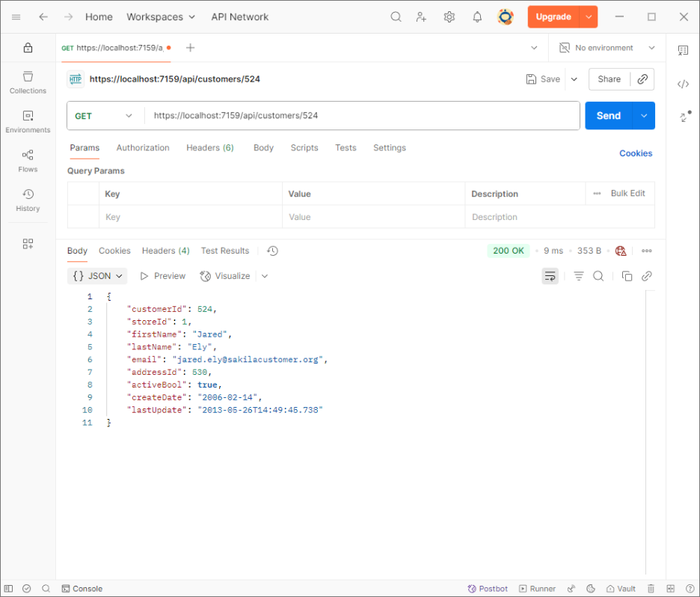Open the Environments sidebar panel
Screen dimensions: 700x597
pyautogui.click(x=28, y=122)
